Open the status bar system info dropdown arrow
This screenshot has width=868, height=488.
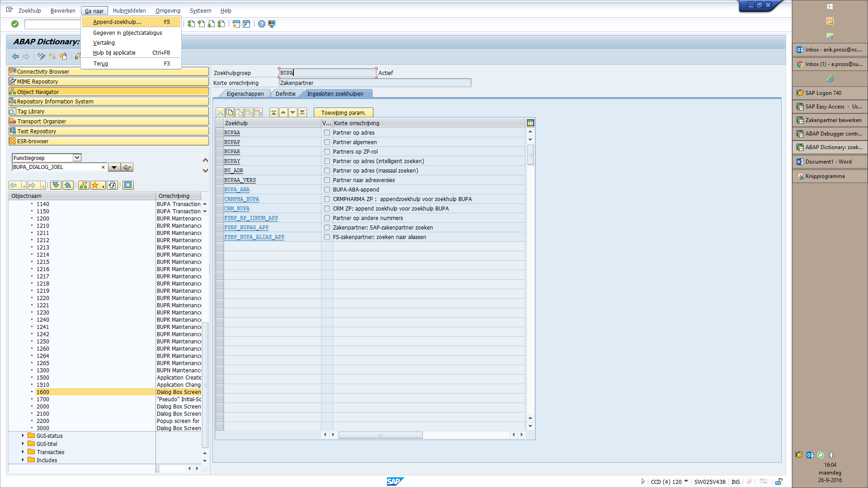(686, 481)
